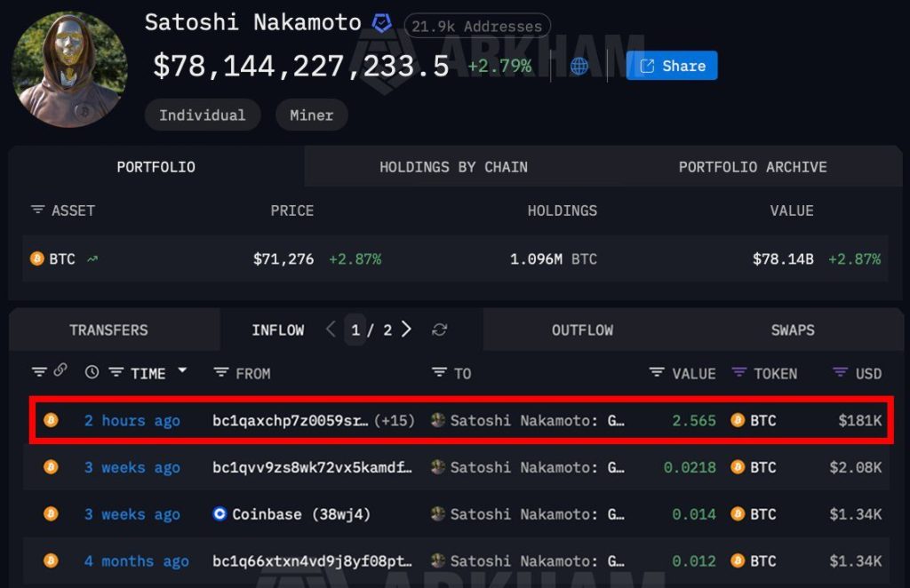The width and height of the screenshot is (910, 588).
Task: Click the BTC coin icon in the portfolio row
Action: pos(37,259)
